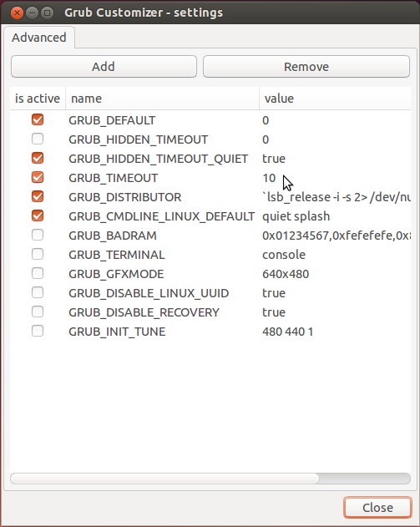Viewport: 420px width, 527px height.
Task: Click the GRUB_GFXMODE value '640x480'
Action: point(286,274)
